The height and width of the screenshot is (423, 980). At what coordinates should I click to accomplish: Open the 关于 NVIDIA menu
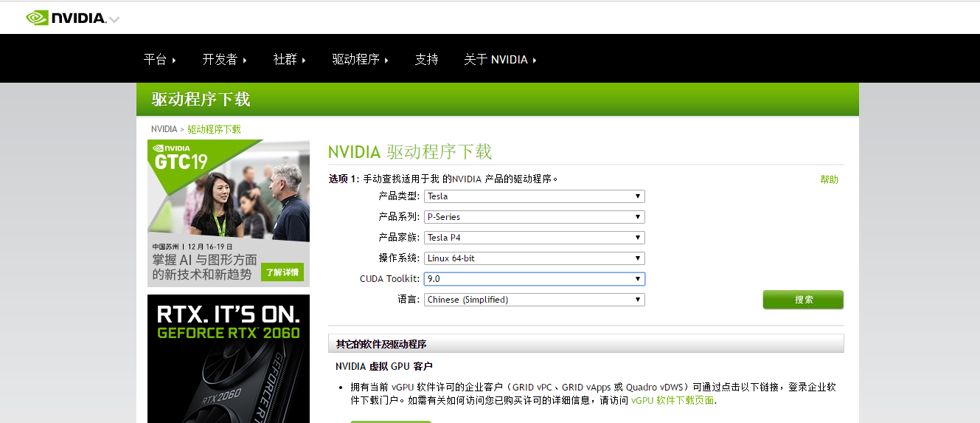500,60
